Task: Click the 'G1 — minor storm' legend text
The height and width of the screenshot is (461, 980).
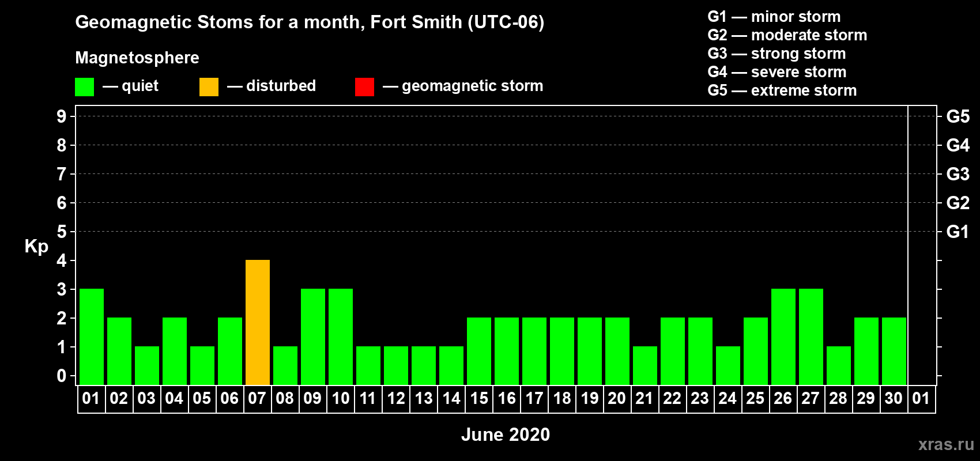Action: [x=774, y=17]
